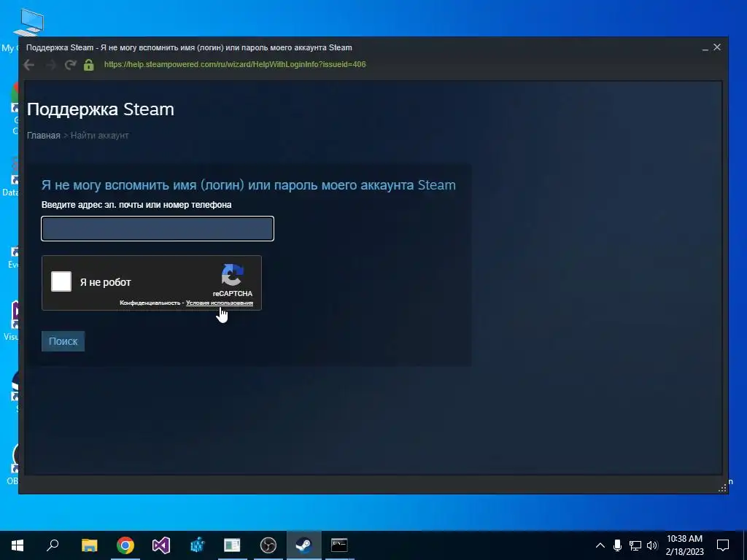Open File Explorer from the taskbar
This screenshot has width=747, height=560.
tap(89, 545)
